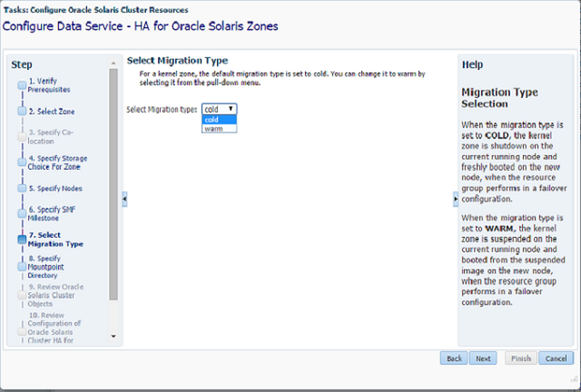581x392 pixels.
Task: Collapse the Step panel with left arrow
Action: point(124,199)
